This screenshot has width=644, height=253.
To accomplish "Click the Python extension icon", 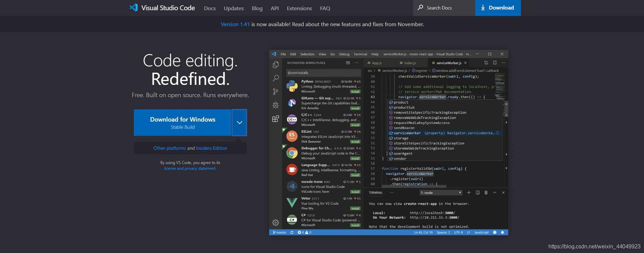I will pos(292,86).
